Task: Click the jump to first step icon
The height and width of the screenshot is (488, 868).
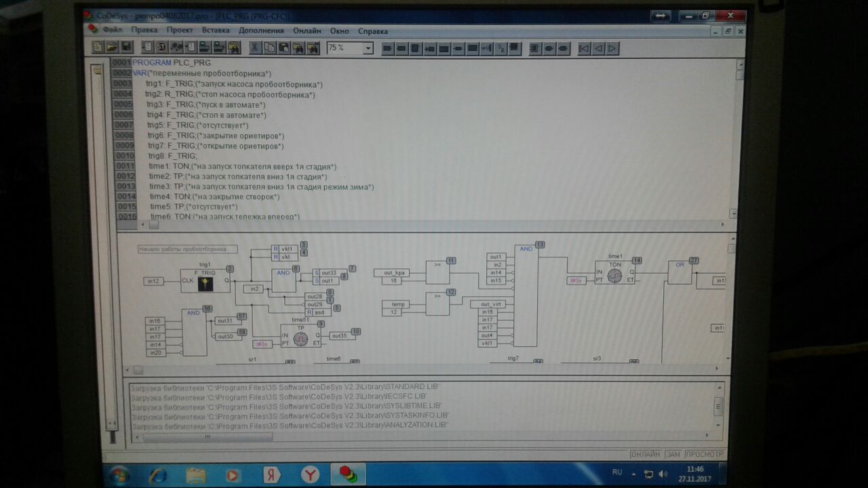Action: tap(583, 48)
